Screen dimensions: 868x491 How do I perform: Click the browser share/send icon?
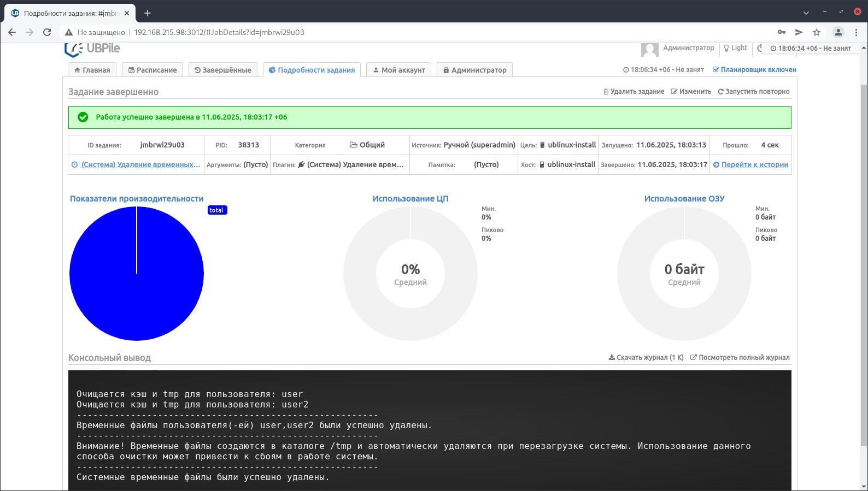799,32
